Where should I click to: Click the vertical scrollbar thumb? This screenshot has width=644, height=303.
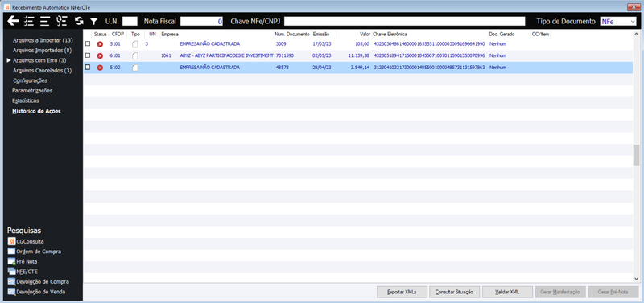(636, 154)
